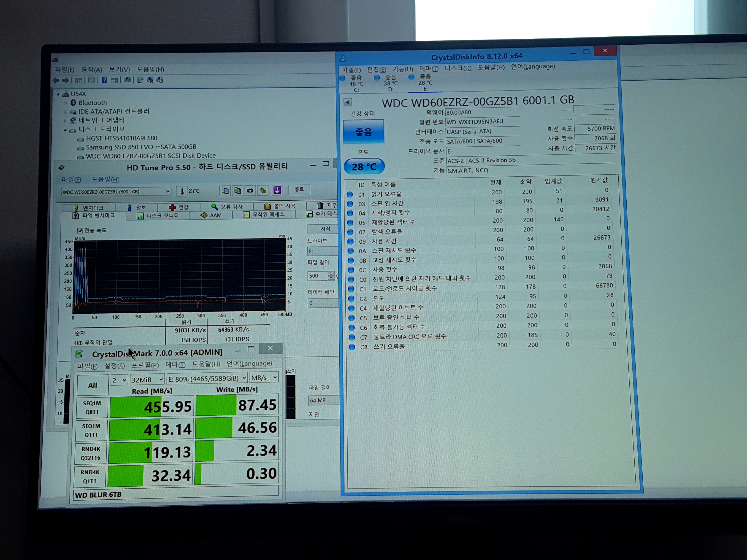This screenshot has width=747, height=560.
Task: Click blue status icon for attribute C7 row
Action: click(352, 337)
